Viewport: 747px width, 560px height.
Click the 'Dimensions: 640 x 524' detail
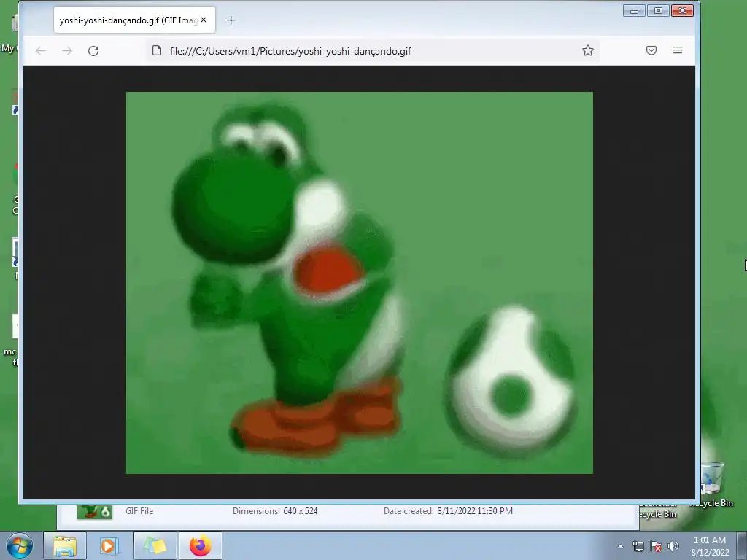click(275, 511)
